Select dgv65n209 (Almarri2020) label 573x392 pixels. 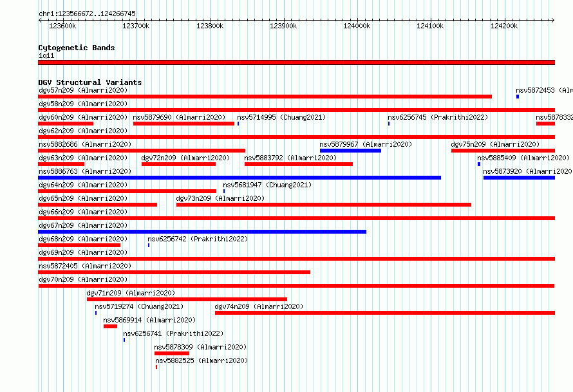coord(83,198)
